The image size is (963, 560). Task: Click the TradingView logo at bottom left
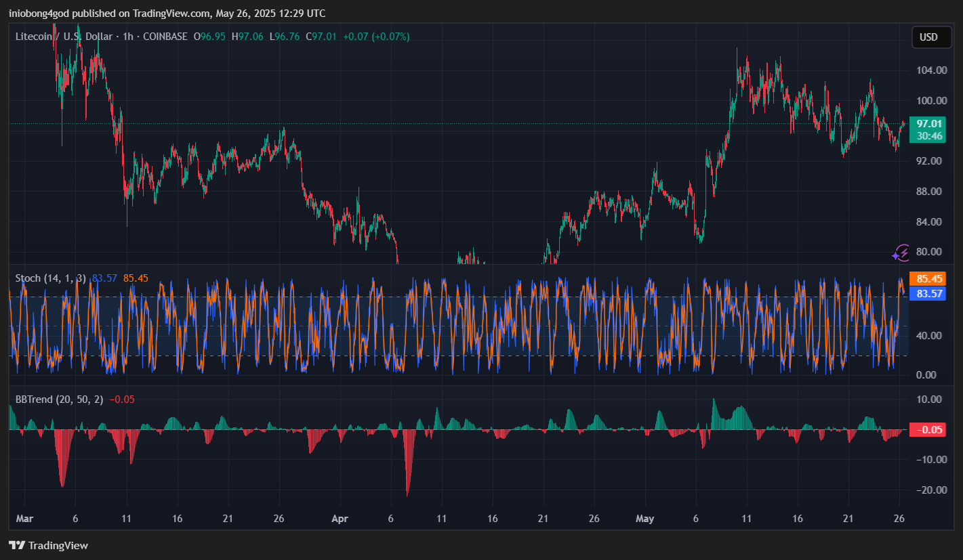[48, 545]
